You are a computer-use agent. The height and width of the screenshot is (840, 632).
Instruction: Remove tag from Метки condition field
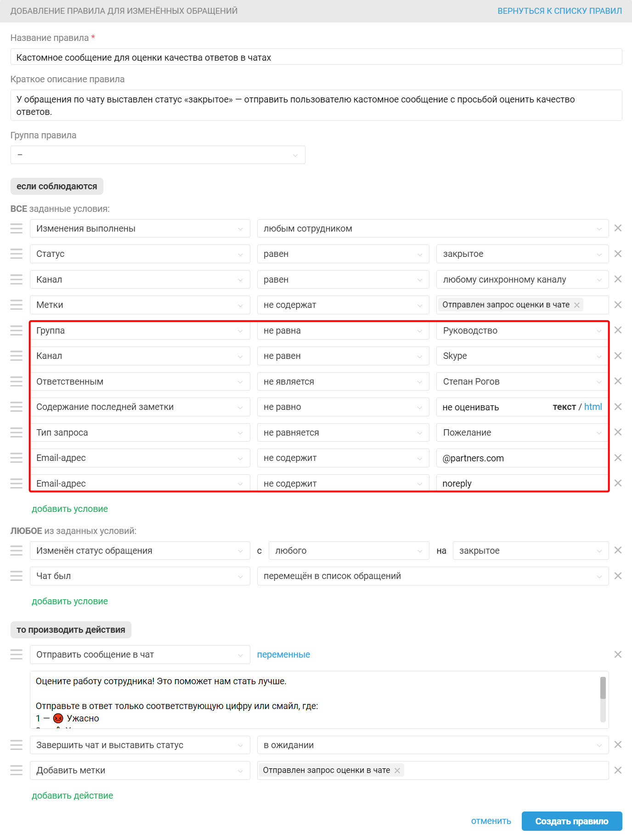click(x=577, y=305)
